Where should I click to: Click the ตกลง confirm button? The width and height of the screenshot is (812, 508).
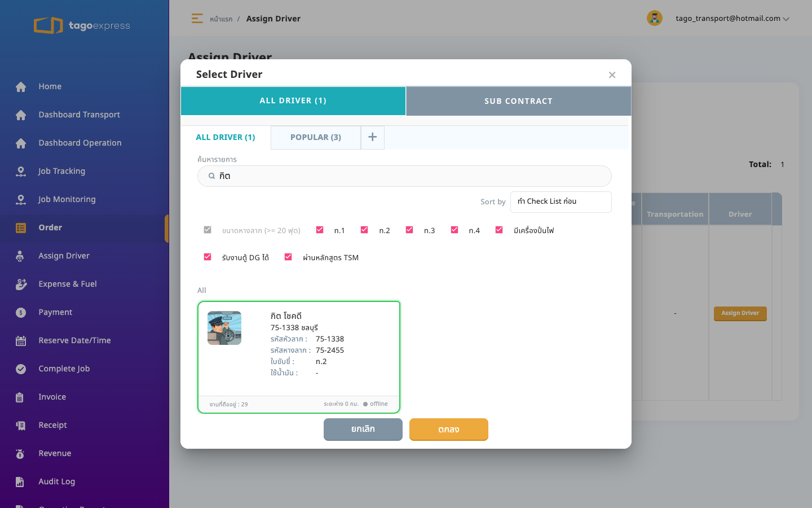pos(449,430)
